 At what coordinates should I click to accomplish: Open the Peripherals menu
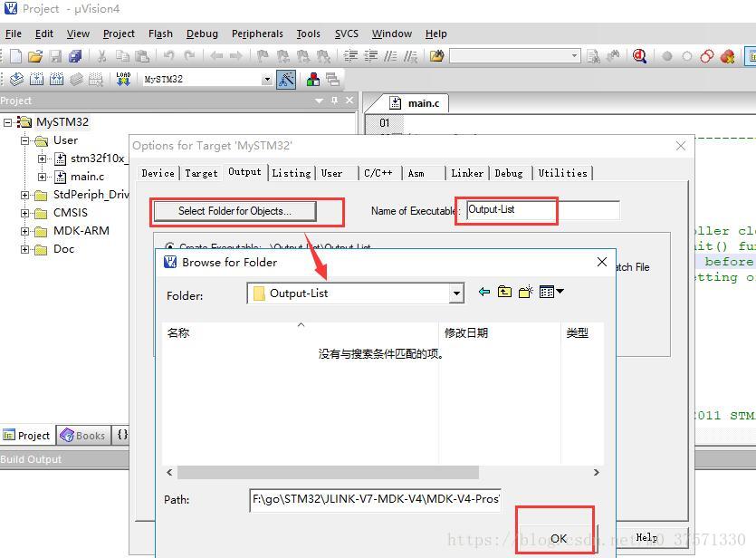(x=257, y=34)
